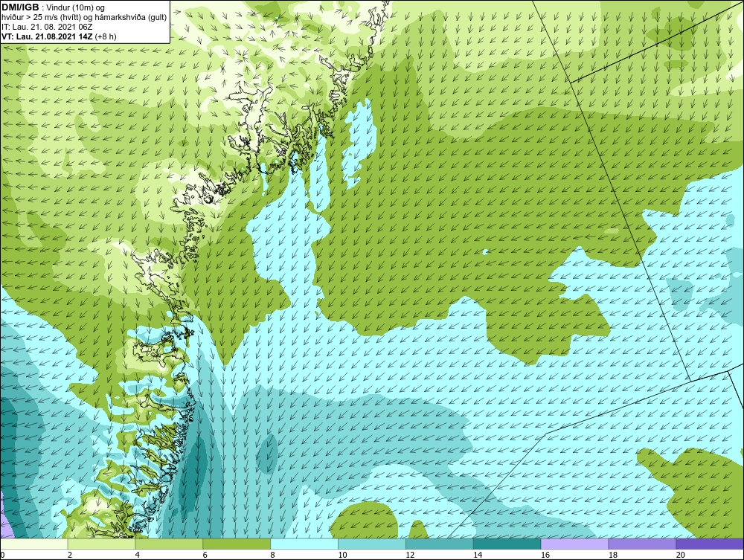Click the 18–20 m/s purple legend swatch
Viewport: 744px width, 560px height.
[643, 544]
